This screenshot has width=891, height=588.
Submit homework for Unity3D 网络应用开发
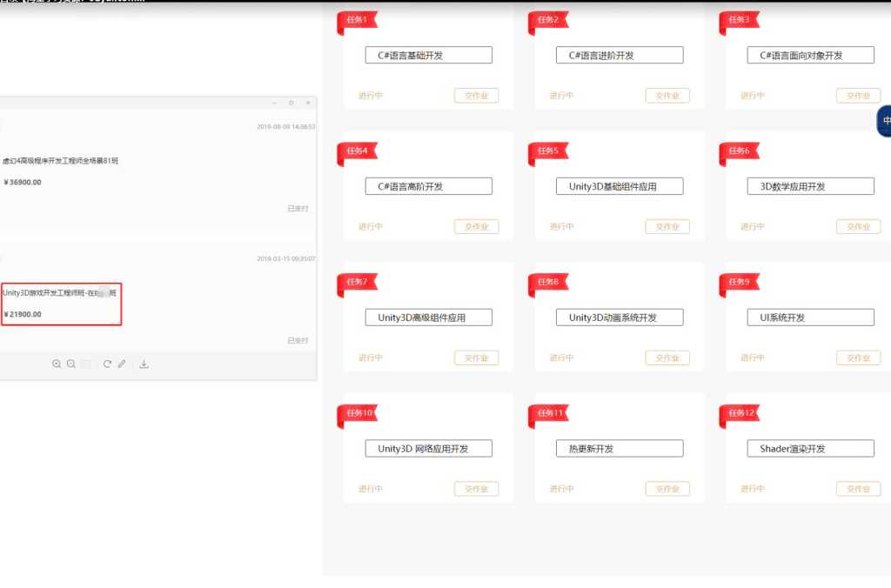coord(476,489)
